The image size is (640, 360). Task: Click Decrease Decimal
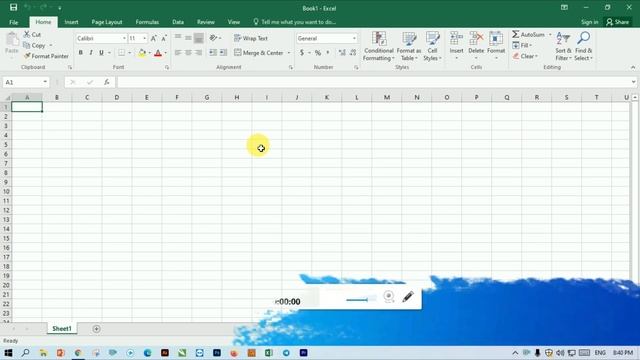353,53
